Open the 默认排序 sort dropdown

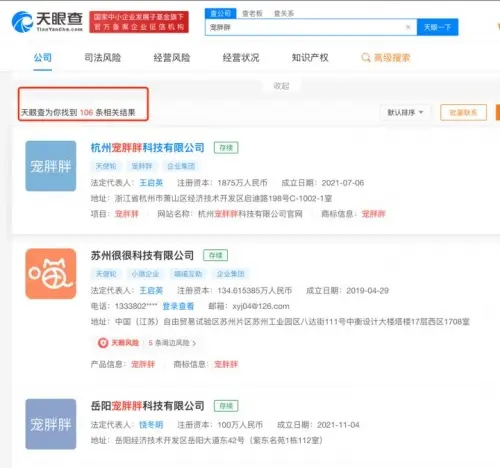pyautogui.click(x=405, y=112)
